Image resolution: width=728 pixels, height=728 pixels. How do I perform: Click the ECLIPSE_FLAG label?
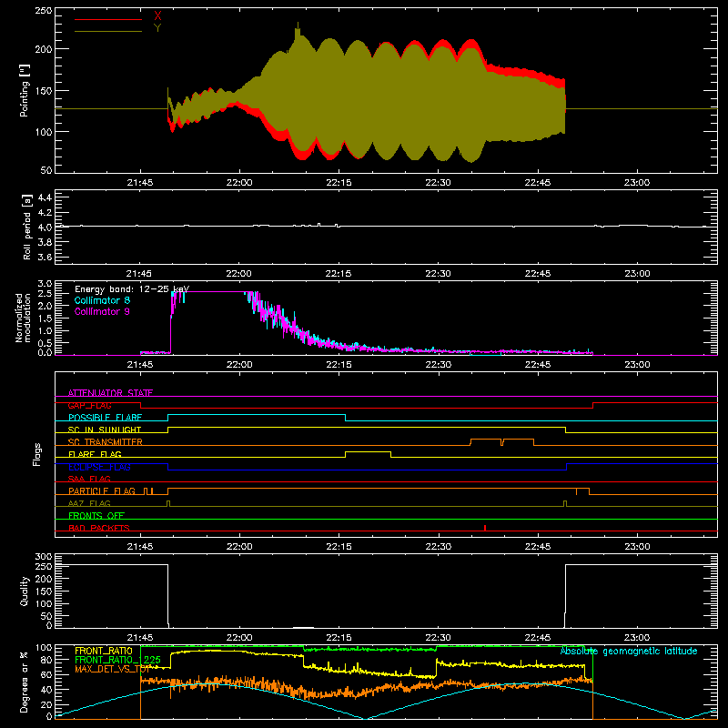tap(99, 467)
